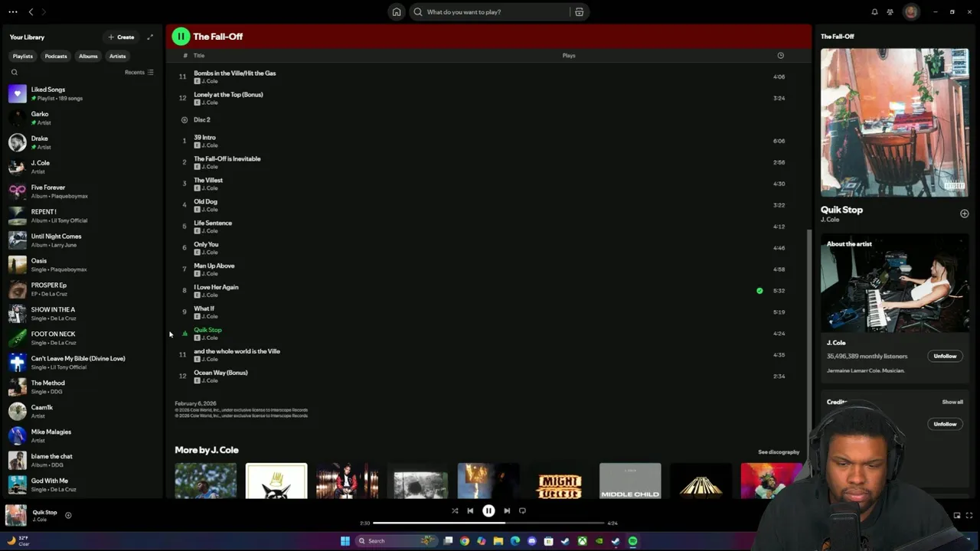Click The Fall-Off album cover art in right panel
980x551 pixels.
(x=894, y=123)
